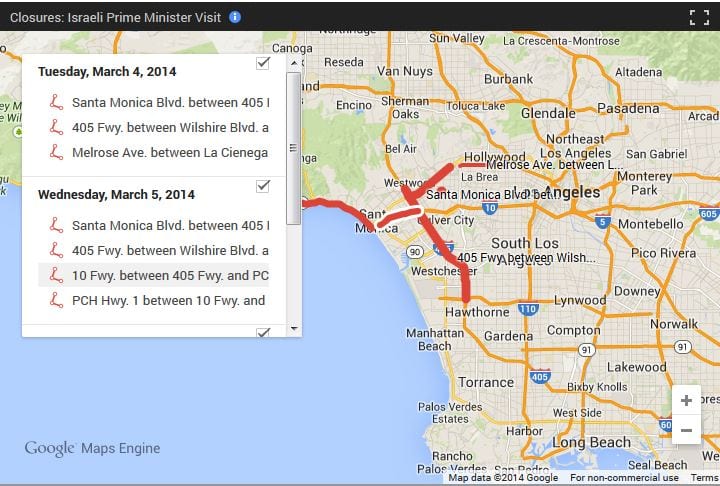Image resolution: width=720 pixels, height=486 pixels.
Task: Click the Melrose Ave. line icon in the list
Action: [56, 152]
